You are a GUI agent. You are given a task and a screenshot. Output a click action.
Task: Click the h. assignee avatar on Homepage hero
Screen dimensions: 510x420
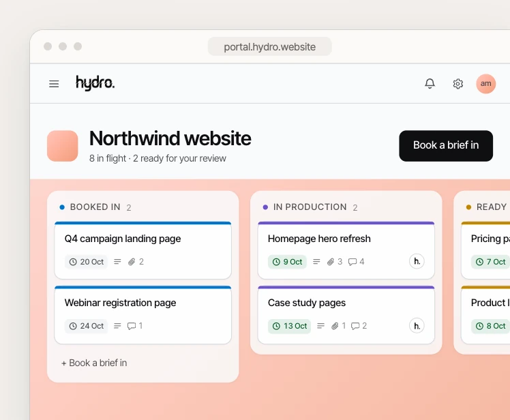pyautogui.click(x=417, y=261)
